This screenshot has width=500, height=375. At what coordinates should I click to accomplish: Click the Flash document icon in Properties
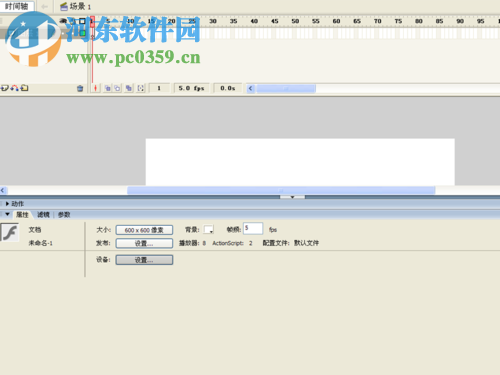(x=10, y=232)
